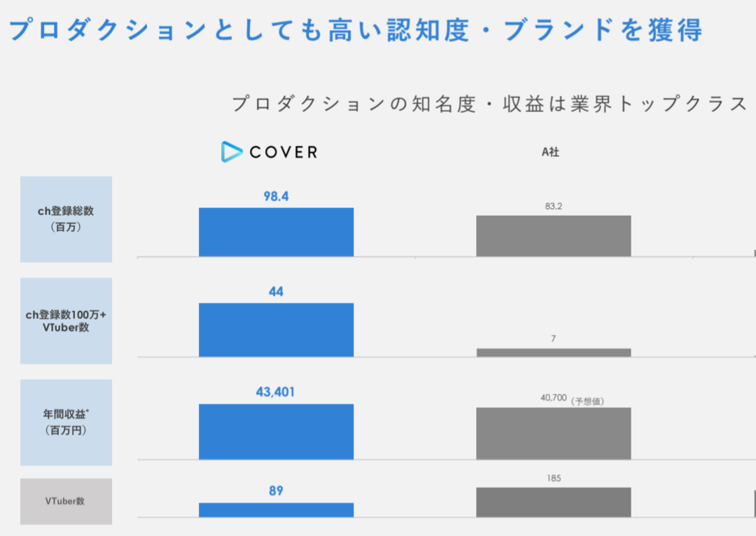The width and height of the screenshot is (756, 536).
Task: Click the （予想値） note next to 40,700
Action: 587,401
